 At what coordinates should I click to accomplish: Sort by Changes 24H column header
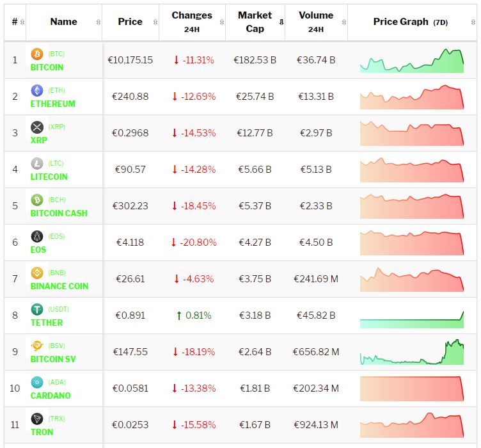click(192, 22)
